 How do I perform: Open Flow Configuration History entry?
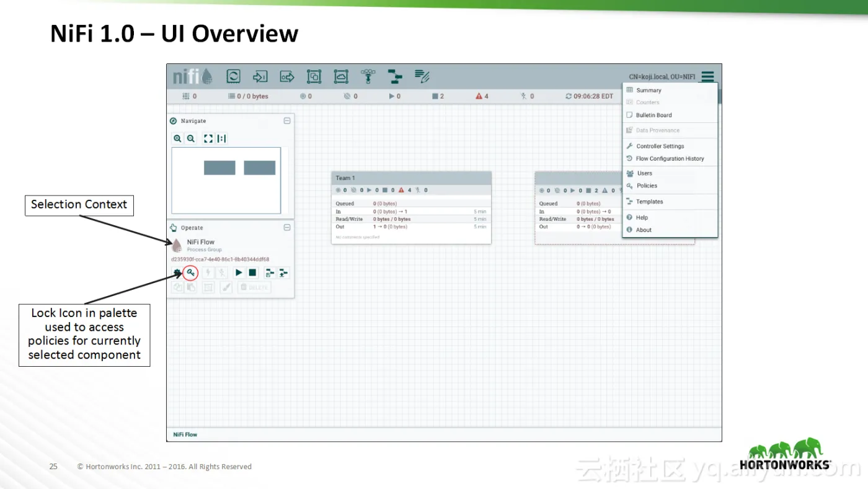click(670, 158)
